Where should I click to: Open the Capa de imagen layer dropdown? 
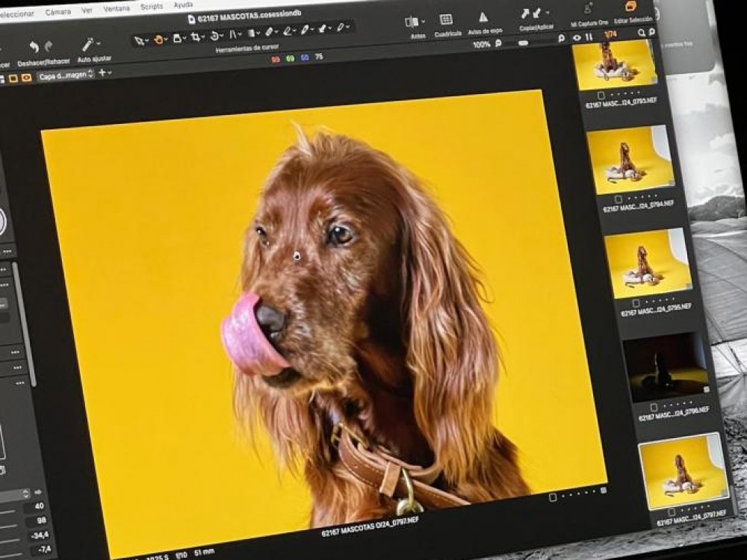(x=65, y=75)
